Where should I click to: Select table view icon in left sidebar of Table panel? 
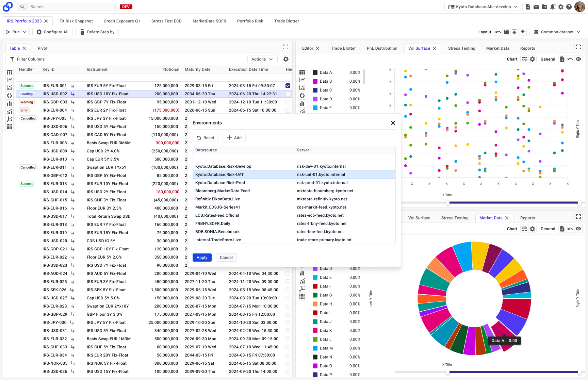[x=10, y=72]
